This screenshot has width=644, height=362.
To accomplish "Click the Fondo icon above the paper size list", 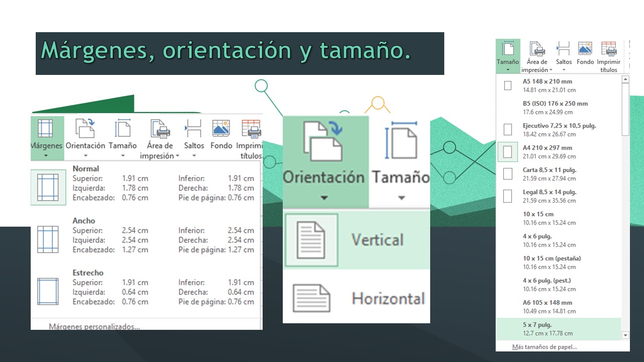I will (585, 48).
